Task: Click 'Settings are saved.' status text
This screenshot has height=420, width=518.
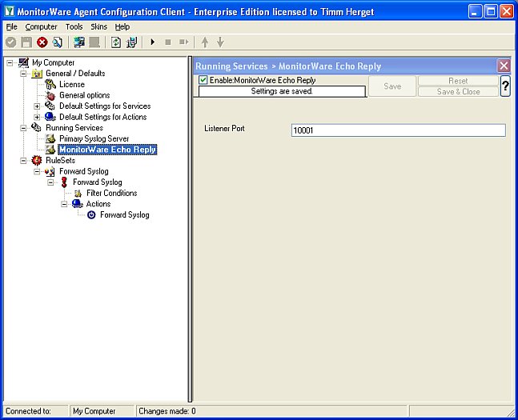Action: (x=282, y=91)
